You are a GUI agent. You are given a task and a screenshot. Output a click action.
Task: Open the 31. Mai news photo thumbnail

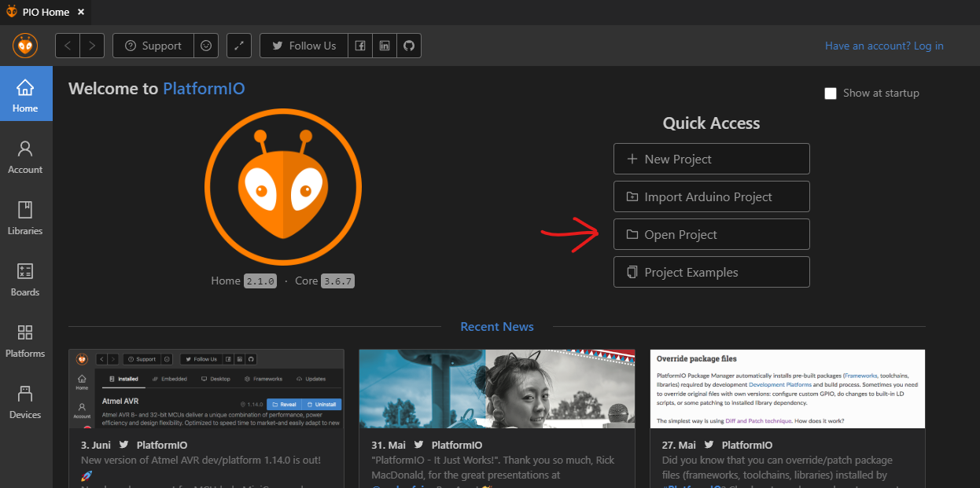click(497, 389)
